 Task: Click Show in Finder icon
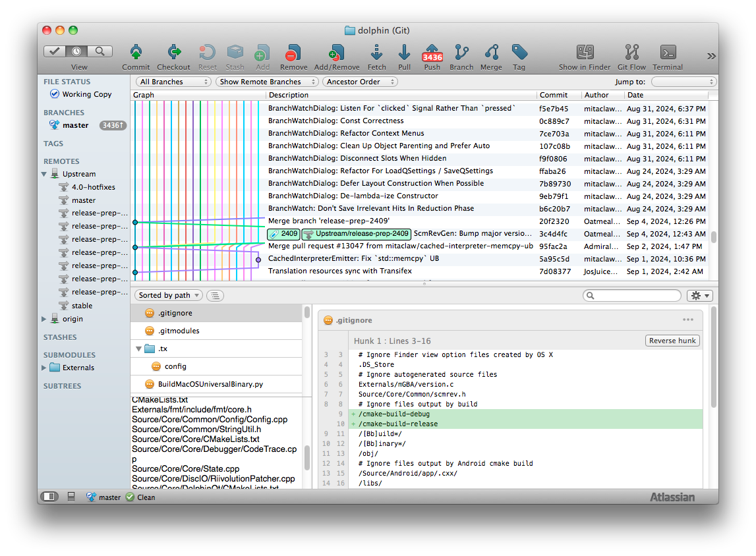click(x=585, y=52)
